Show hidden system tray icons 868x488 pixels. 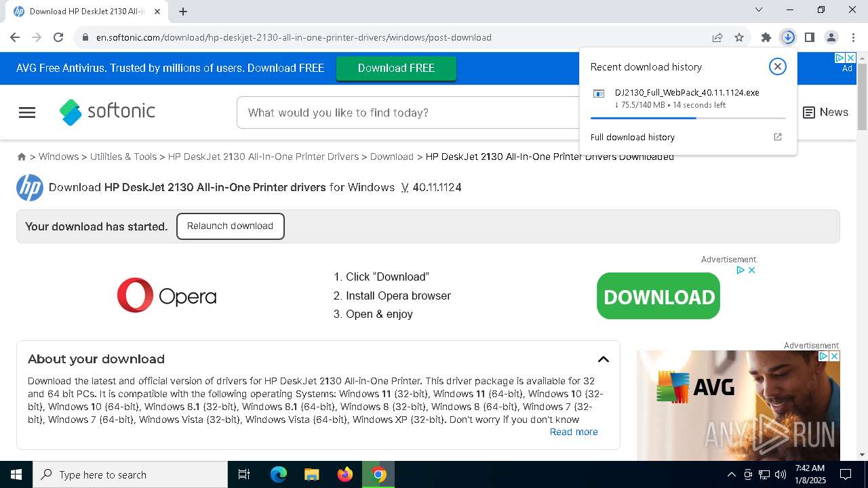pos(731,474)
